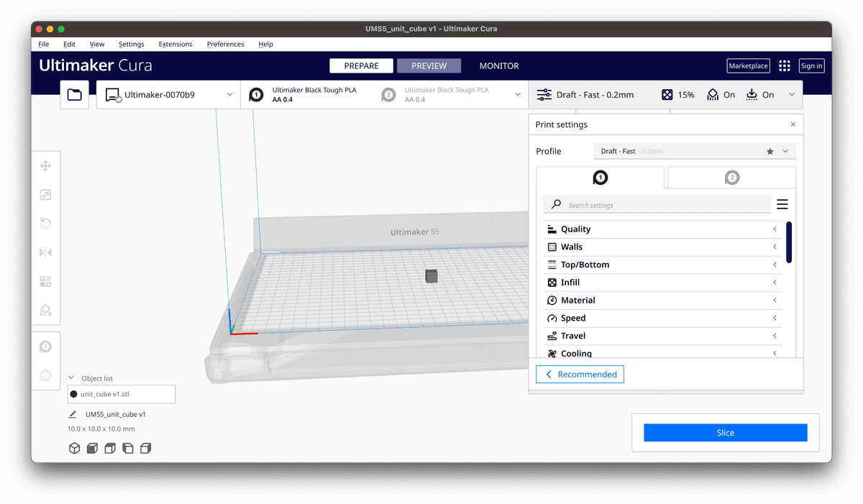The height and width of the screenshot is (504, 863).
Task: Click the Recommended button
Action: 580,375
